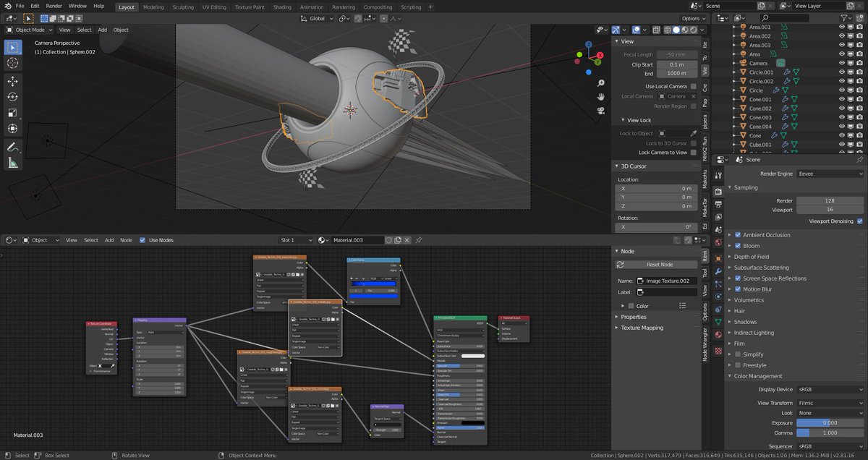Enable the Use Local Camera checkbox
This screenshot has width=868, height=460.
[x=694, y=86]
